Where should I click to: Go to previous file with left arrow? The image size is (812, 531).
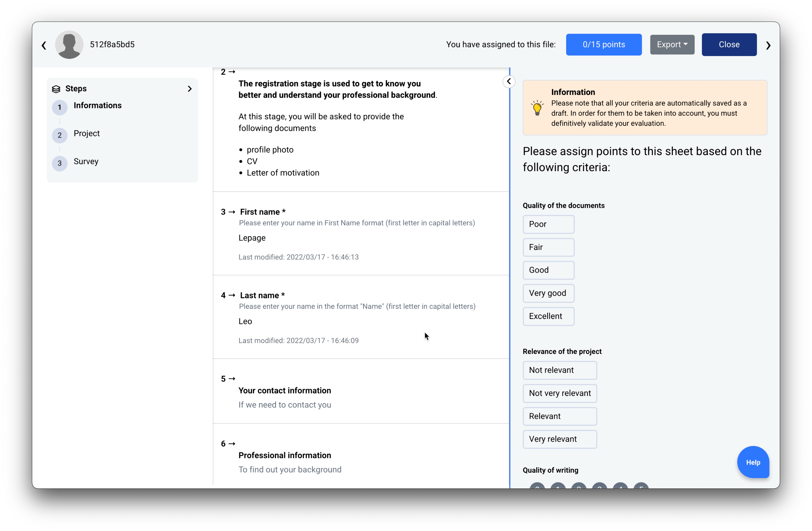pos(44,45)
